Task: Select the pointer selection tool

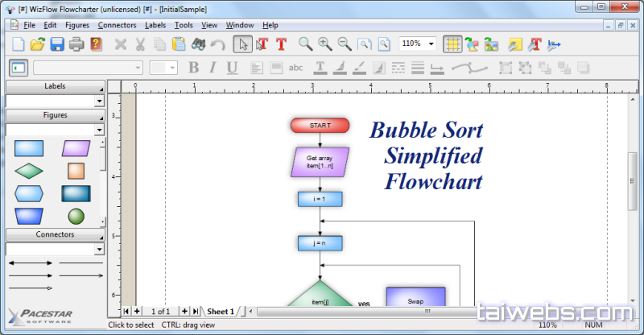Action: (x=244, y=43)
